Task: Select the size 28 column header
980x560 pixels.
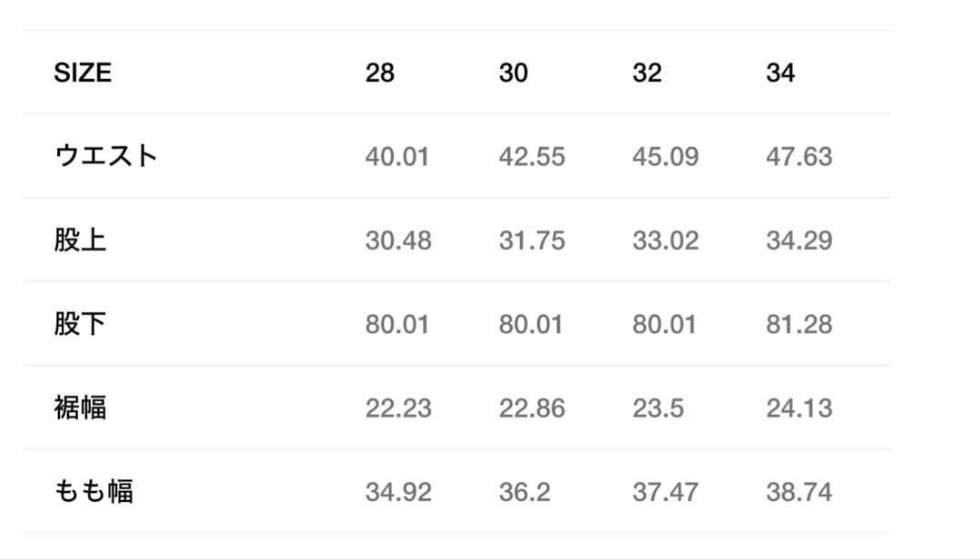Action: [379, 73]
